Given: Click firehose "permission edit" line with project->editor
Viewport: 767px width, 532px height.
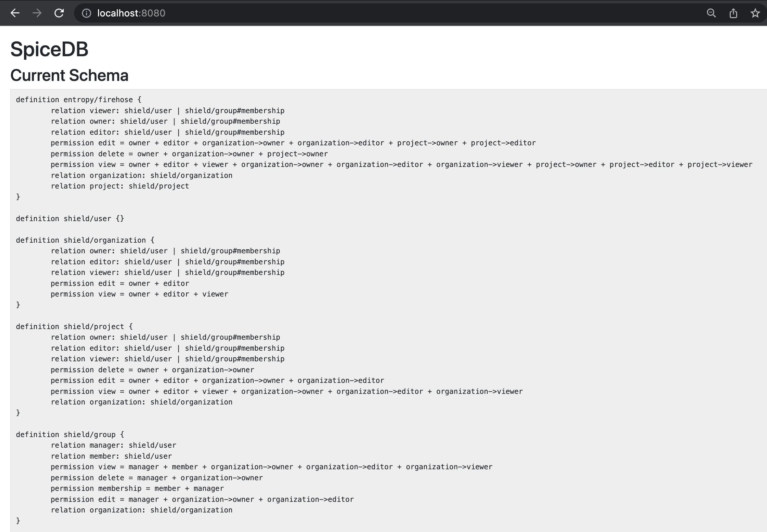Looking at the screenshot, I should (293, 143).
